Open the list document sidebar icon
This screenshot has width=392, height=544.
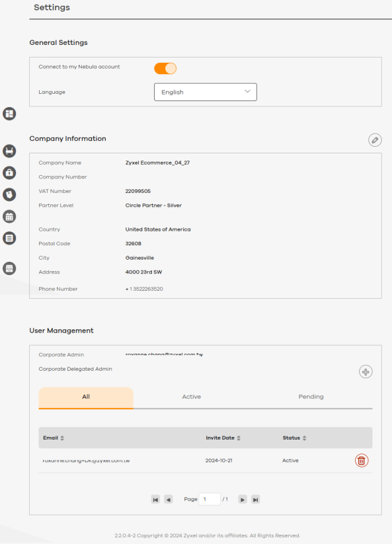[9, 238]
